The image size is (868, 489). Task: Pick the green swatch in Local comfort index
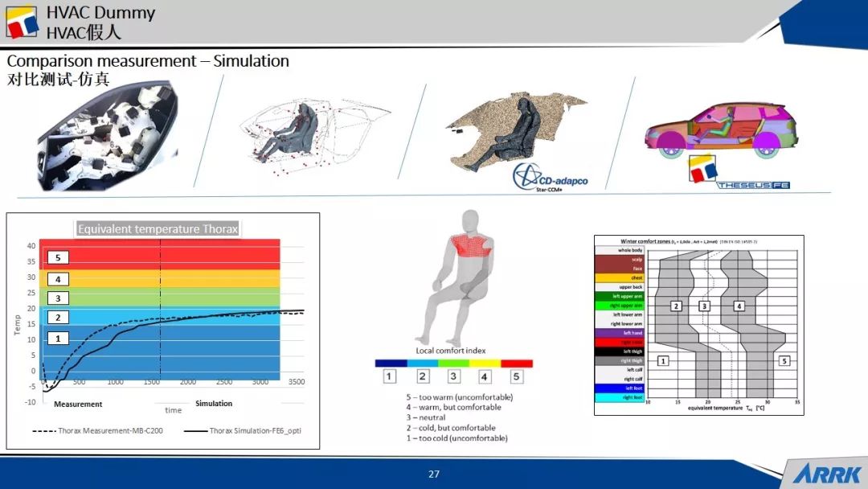pos(453,363)
